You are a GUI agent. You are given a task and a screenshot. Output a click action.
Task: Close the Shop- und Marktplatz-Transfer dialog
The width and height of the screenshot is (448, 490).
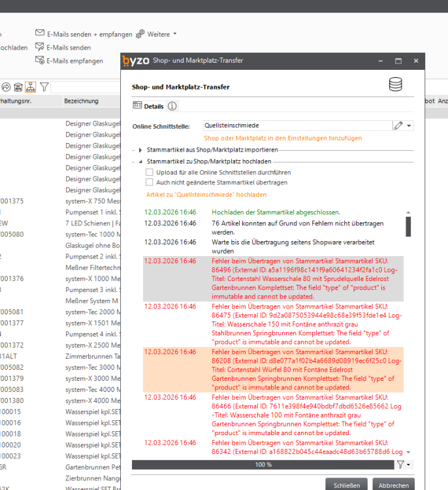coord(416,61)
